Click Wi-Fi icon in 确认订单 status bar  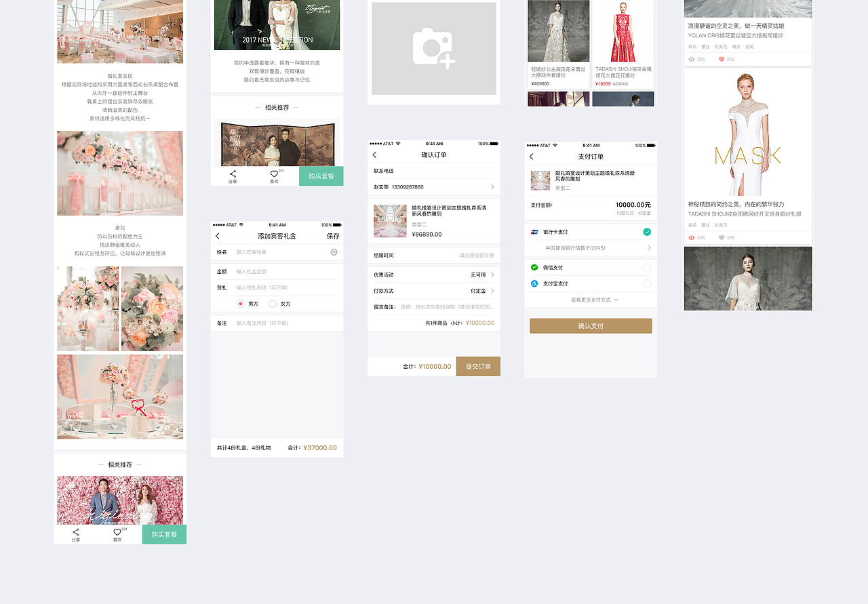tap(399, 144)
